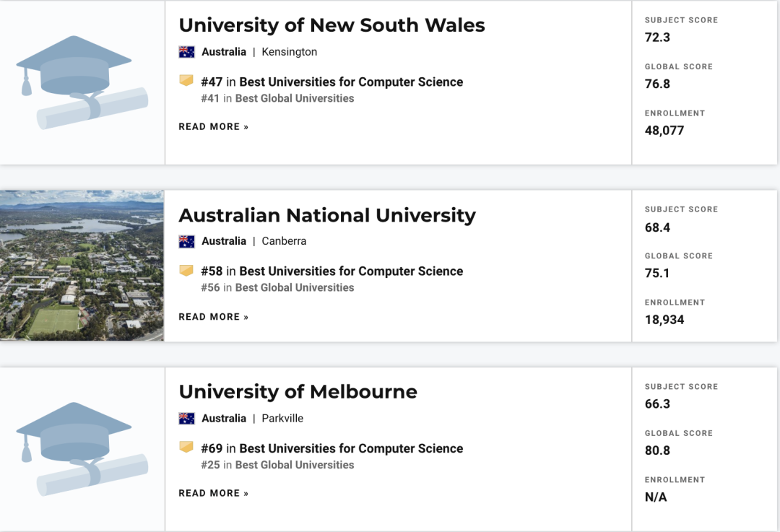Open the Australian National University title link
780x532 pixels.
327,215
